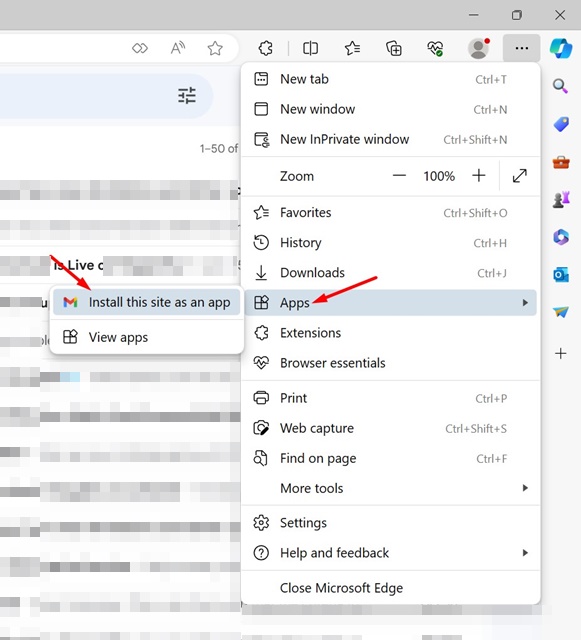Open Settings from the menu
581x640 pixels.
click(391, 523)
